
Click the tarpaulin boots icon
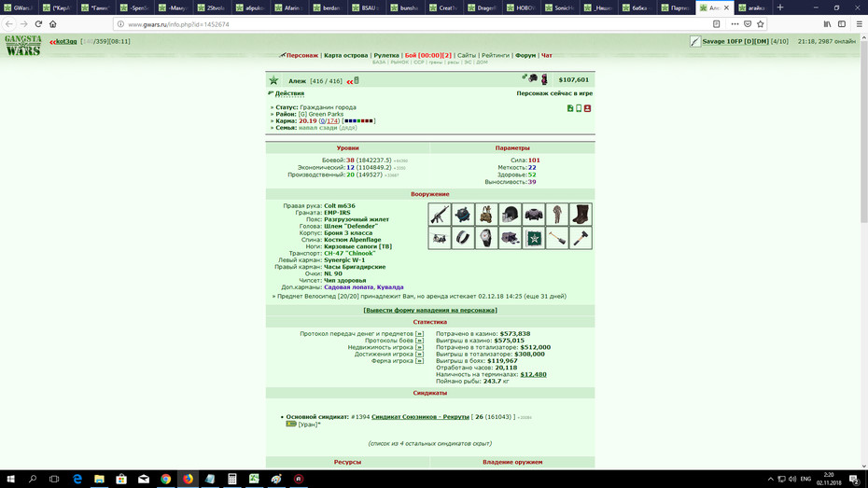(x=581, y=214)
